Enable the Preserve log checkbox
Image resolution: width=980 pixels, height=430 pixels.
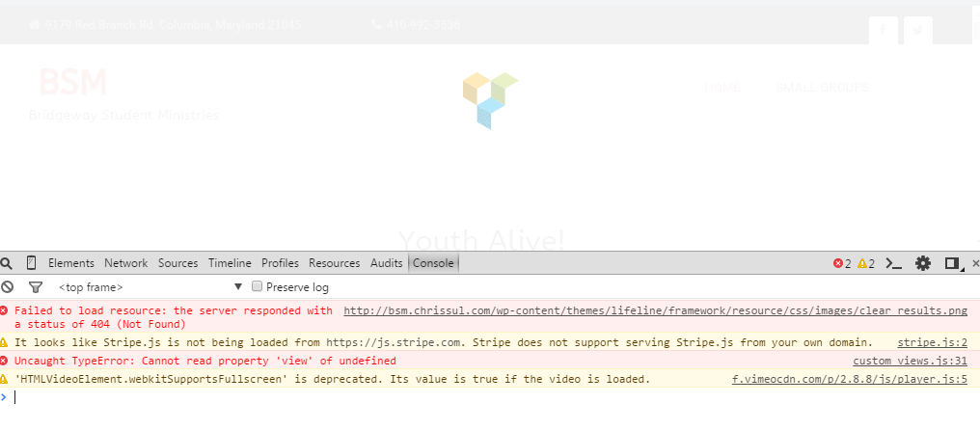click(257, 286)
